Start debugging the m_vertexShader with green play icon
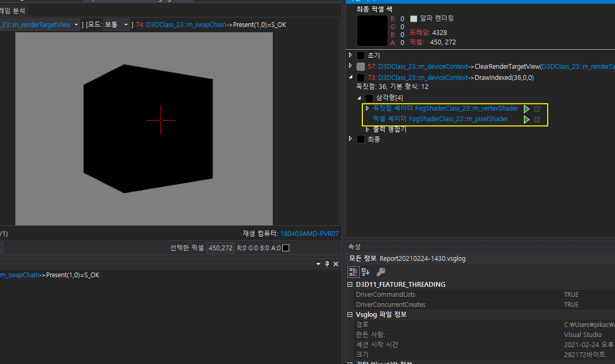The width and height of the screenshot is (615, 364). (x=527, y=109)
